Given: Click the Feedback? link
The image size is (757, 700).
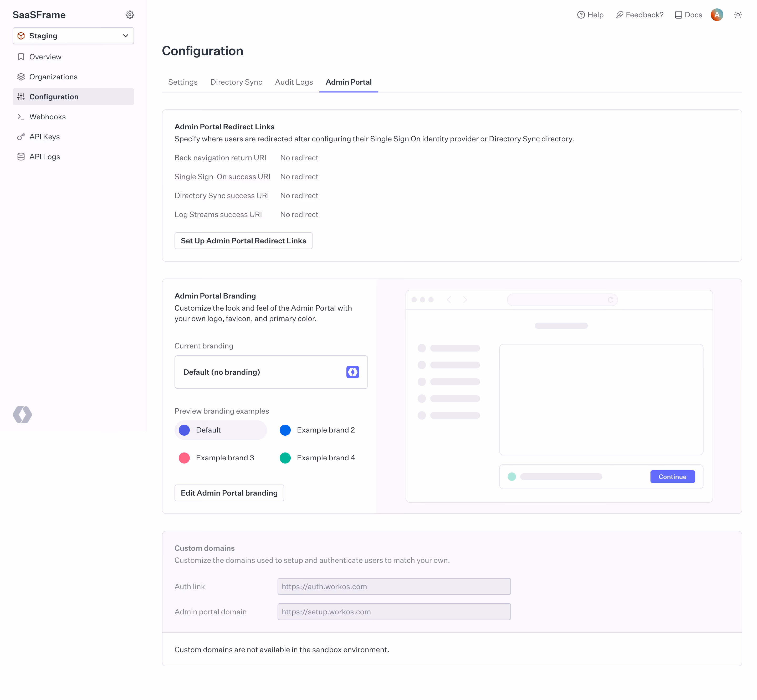Looking at the screenshot, I should [x=640, y=15].
